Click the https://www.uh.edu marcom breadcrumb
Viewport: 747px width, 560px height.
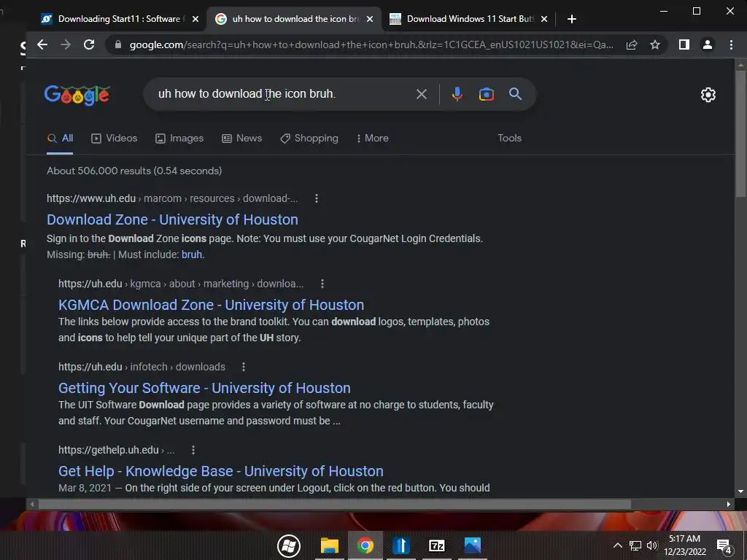(x=172, y=198)
